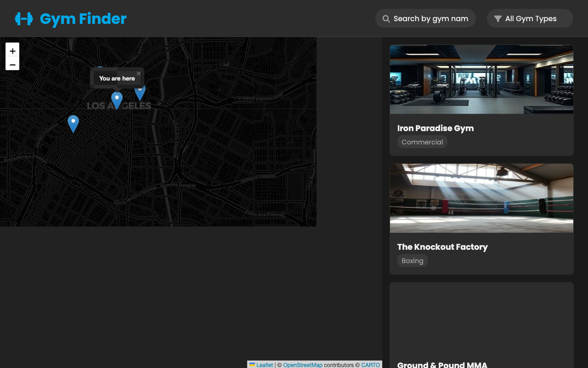
Task: Click the Gym Finder title
Action: 83,19
